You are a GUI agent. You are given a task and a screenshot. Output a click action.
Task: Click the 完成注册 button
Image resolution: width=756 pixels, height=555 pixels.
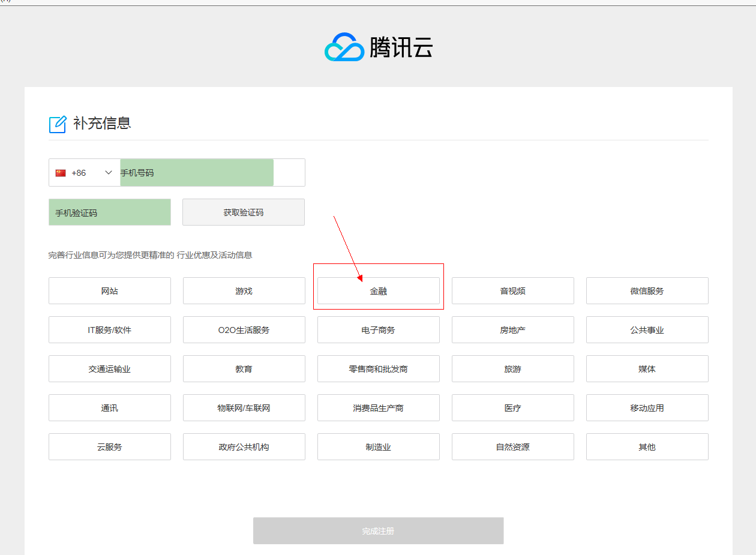tap(378, 531)
